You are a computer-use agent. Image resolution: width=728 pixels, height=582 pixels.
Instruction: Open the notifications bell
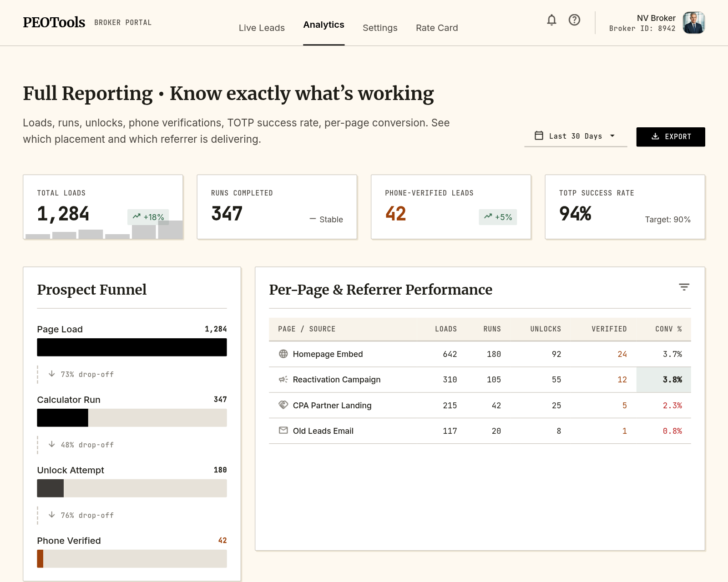(551, 20)
